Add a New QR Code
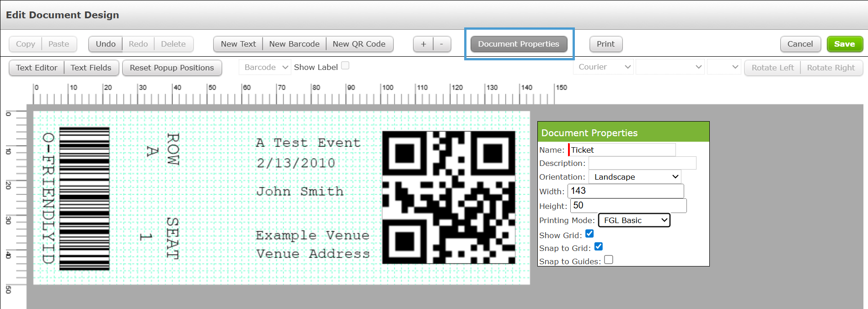Screen dimensions: 868x309 click(x=359, y=44)
